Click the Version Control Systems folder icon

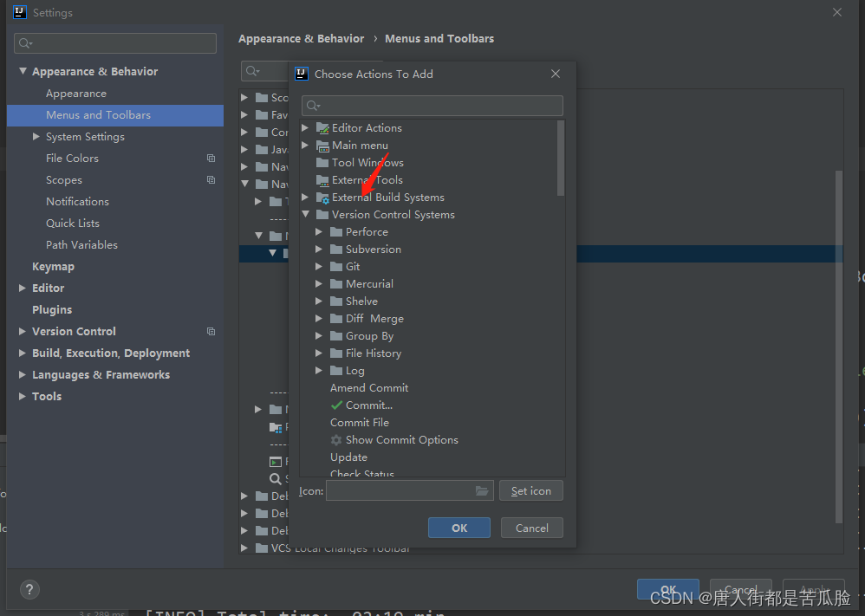(322, 215)
